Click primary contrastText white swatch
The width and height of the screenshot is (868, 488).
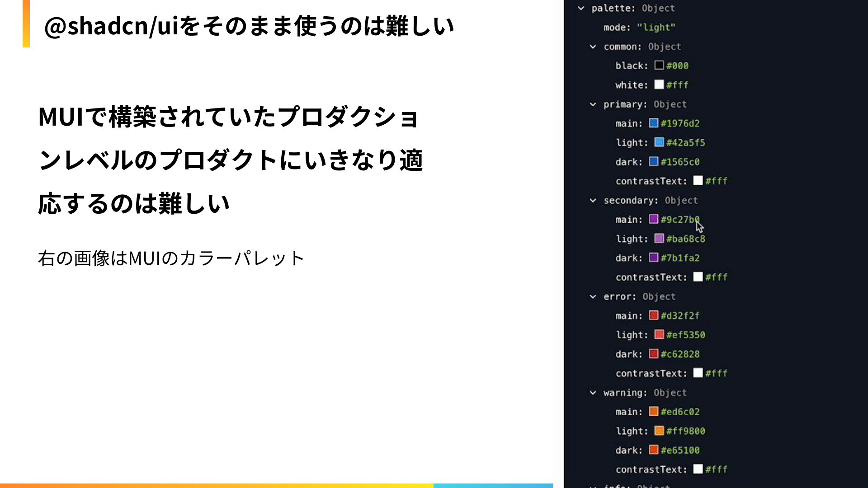[x=698, y=181]
